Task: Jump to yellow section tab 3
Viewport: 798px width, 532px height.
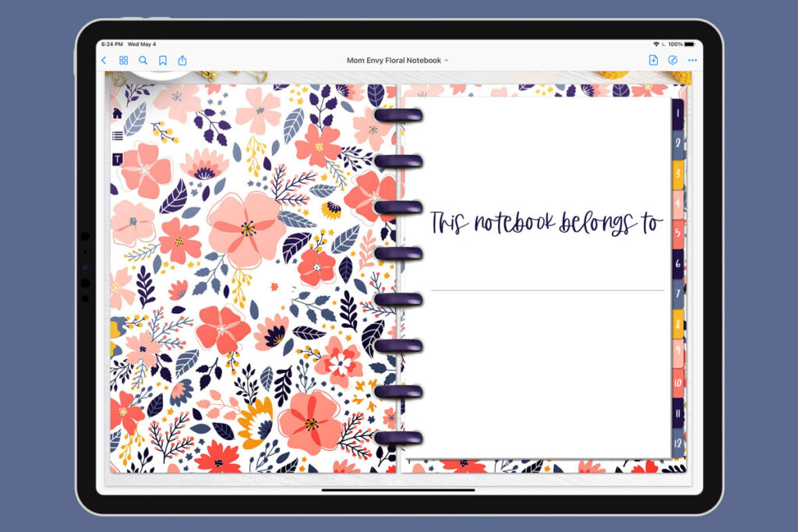Action: [x=677, y=174]
